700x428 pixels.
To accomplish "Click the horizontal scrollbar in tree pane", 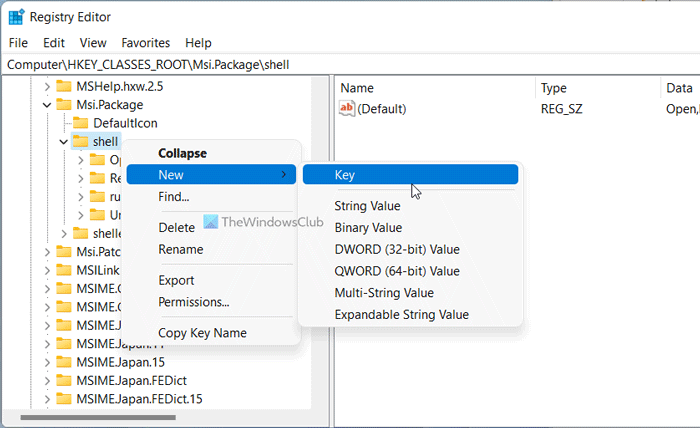I will coord(98,418).
